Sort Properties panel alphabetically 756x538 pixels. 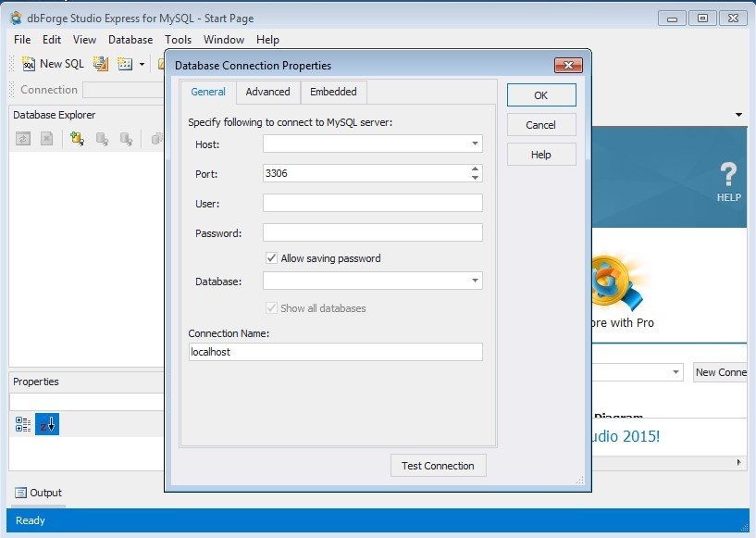click(x=47, y=425)
